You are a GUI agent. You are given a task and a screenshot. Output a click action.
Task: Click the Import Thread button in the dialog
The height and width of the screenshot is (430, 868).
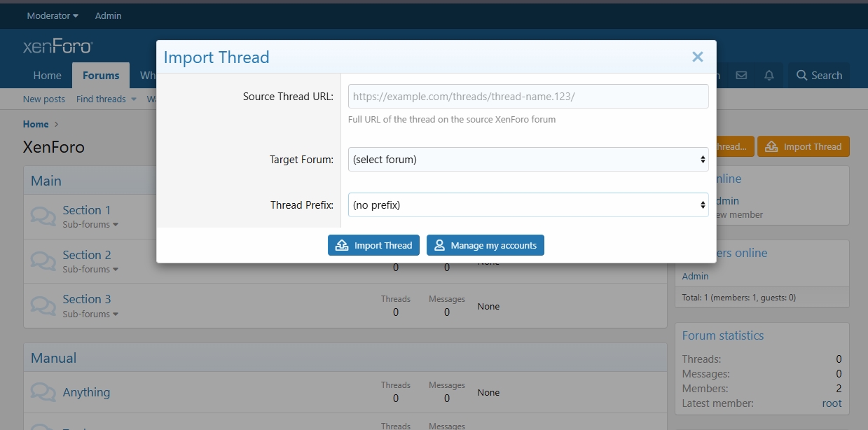click(373, 245)
